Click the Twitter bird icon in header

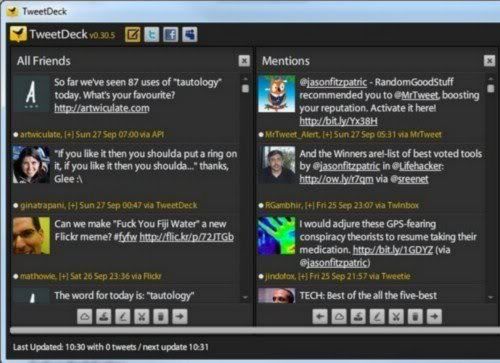(x=152, y=34)
